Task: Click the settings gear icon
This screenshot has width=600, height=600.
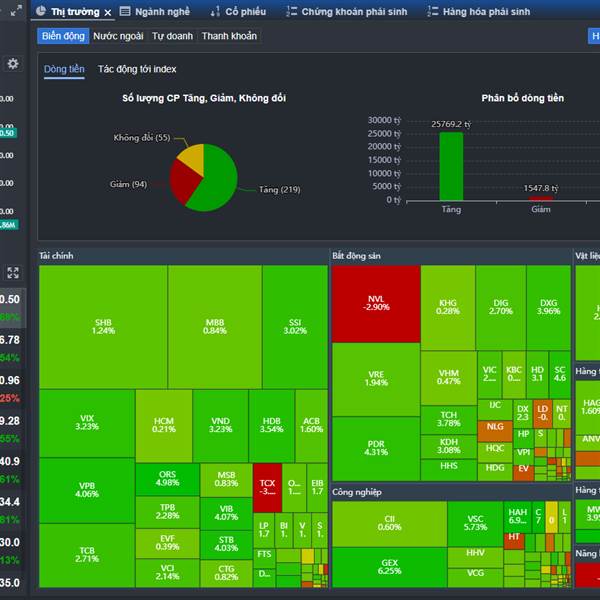Action: (x=13, y=64)
